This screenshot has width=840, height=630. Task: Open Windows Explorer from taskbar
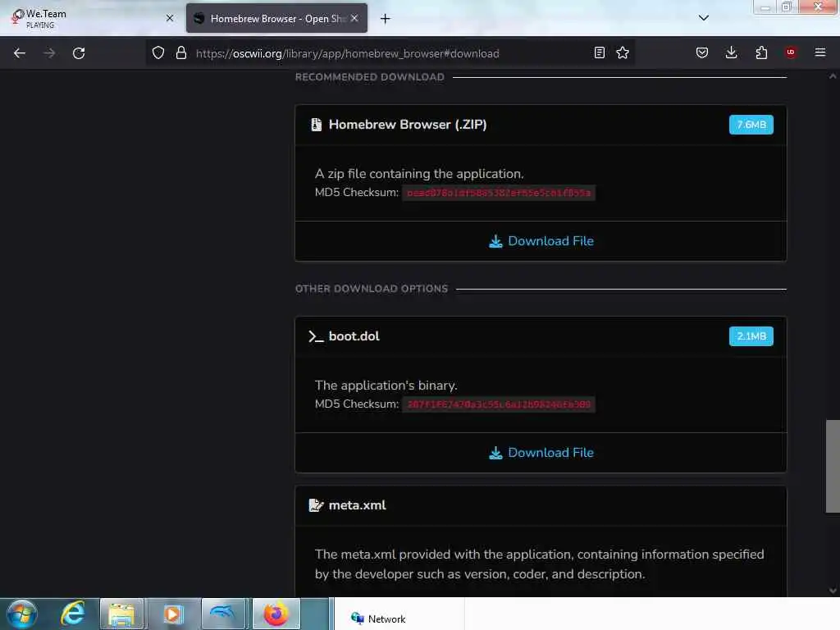tap(121, 614)
